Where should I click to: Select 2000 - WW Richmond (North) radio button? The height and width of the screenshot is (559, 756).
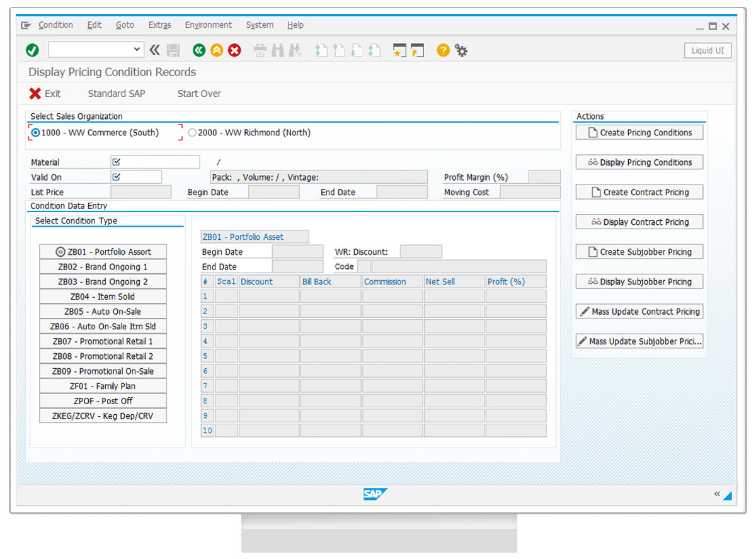coord(192,133)
